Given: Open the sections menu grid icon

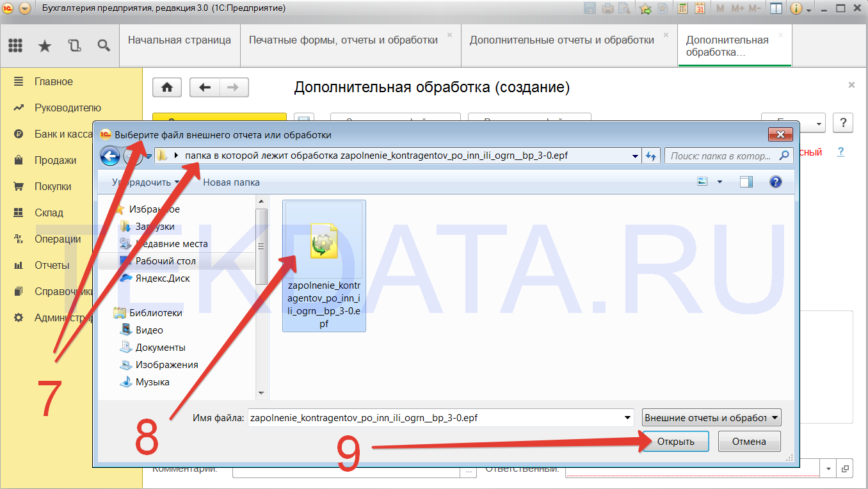Looking at the screenshot, I should coord(15,45).
